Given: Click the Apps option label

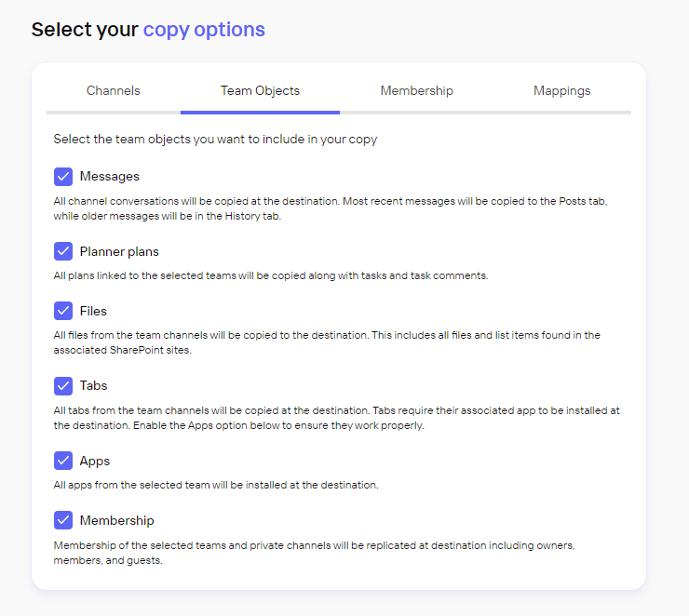Looking at the screenshot, I should pyautogui.click(x=95, y=461).
